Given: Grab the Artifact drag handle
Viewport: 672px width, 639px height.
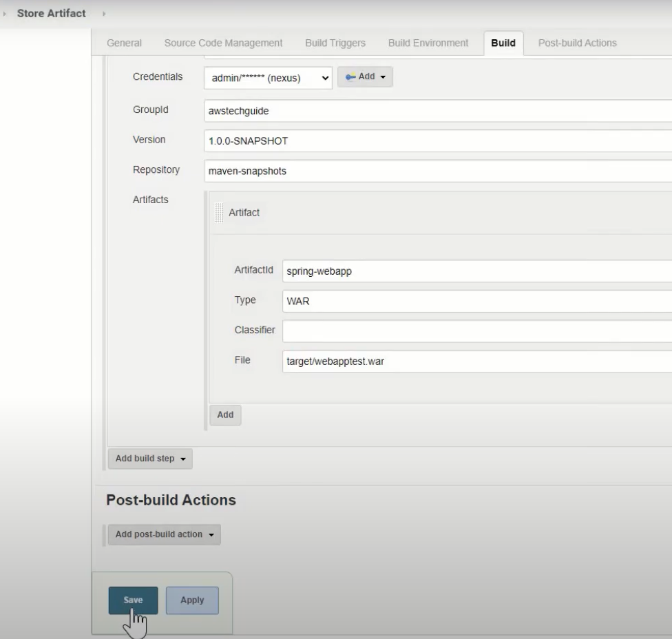Looking at the screenshot, I should tap(219, 213).
